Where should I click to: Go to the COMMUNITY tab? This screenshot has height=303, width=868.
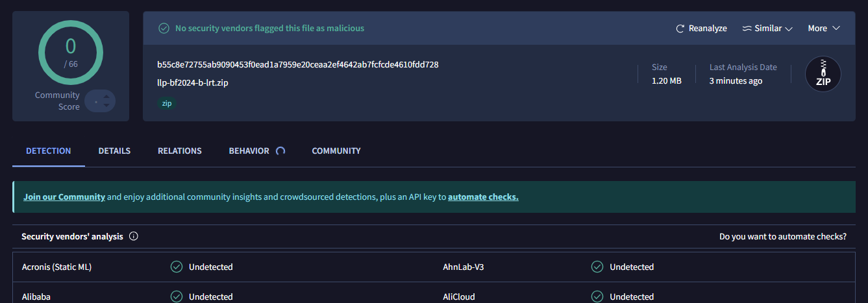point(336,151)
